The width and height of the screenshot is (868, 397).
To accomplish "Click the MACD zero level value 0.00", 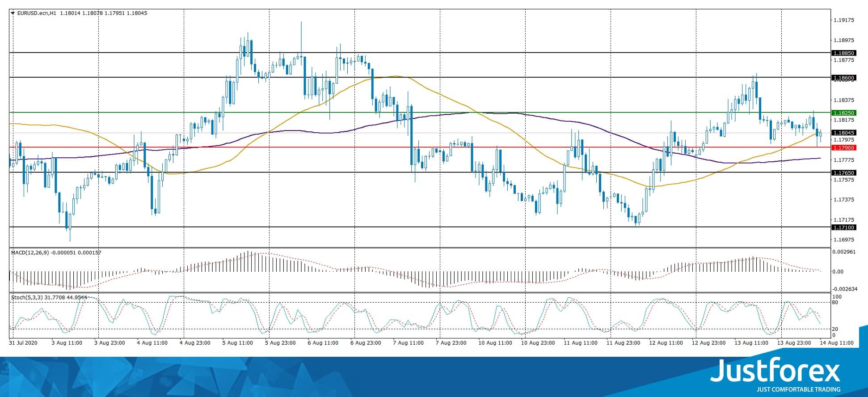I will coord(838,272).
